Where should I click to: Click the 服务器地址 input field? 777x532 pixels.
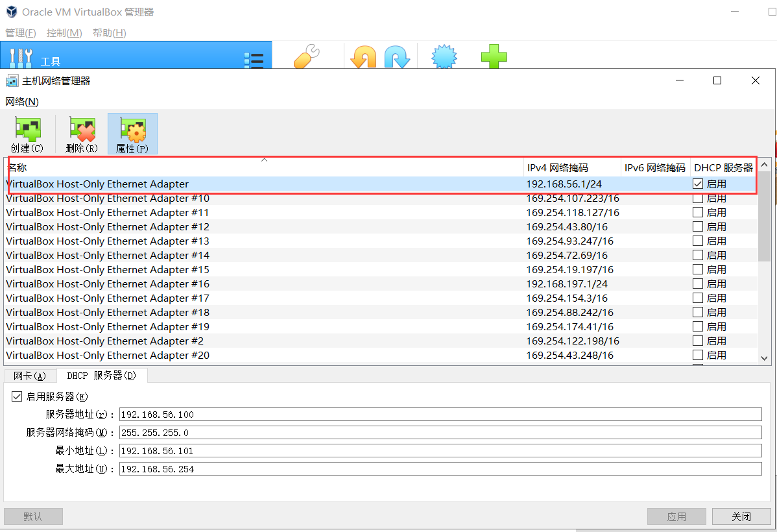[440, 415]
